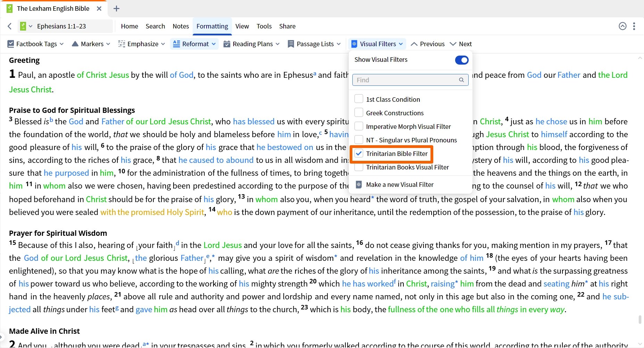Image resolution: width=644 pixels, height=348 pixels.
Task: Click the Praise to God for Spiritual Blessings heading
Action: [72, 110]
